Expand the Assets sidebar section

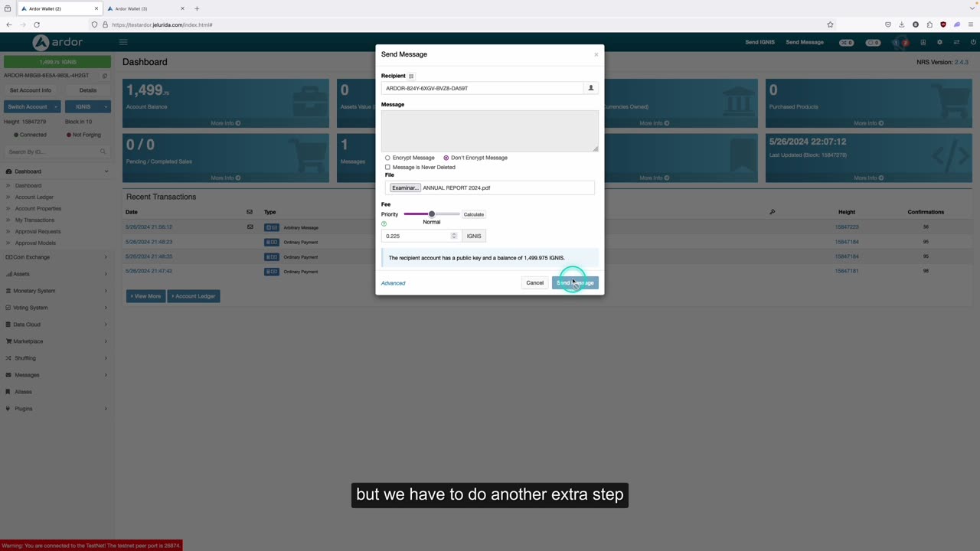[x=57, y=274]
